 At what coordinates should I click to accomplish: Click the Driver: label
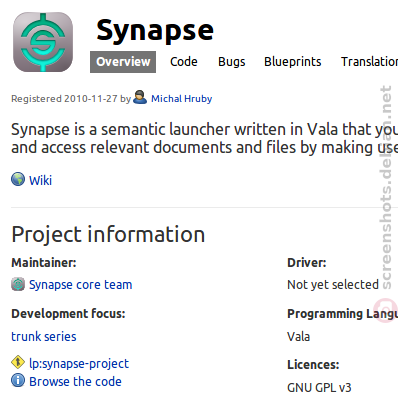click(307, 263)
